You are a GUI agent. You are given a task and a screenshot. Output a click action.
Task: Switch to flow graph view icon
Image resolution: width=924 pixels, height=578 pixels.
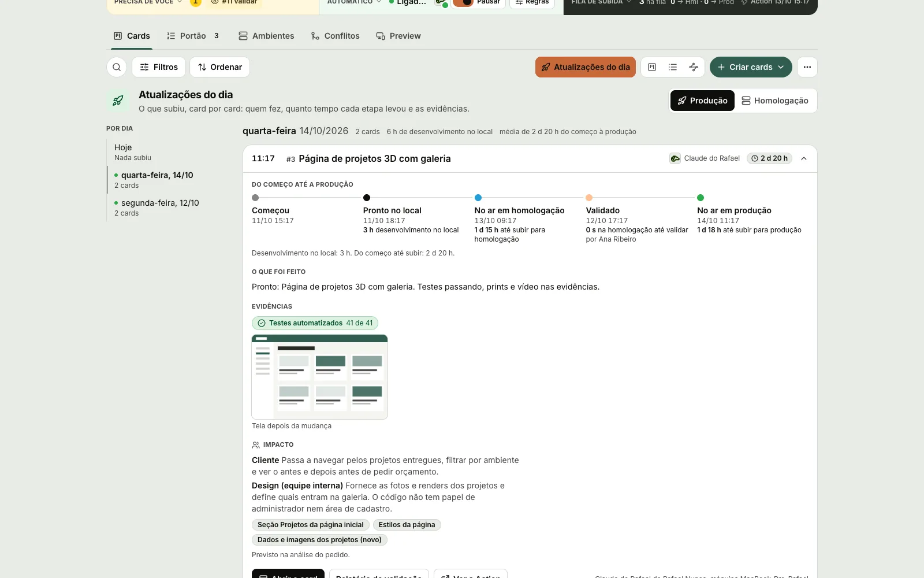coord(694,67)
